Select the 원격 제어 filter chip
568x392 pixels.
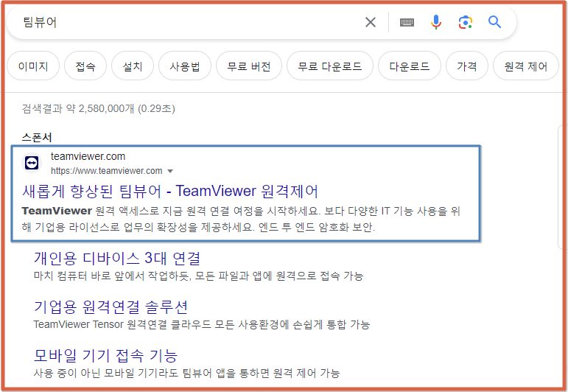(526, 66)
